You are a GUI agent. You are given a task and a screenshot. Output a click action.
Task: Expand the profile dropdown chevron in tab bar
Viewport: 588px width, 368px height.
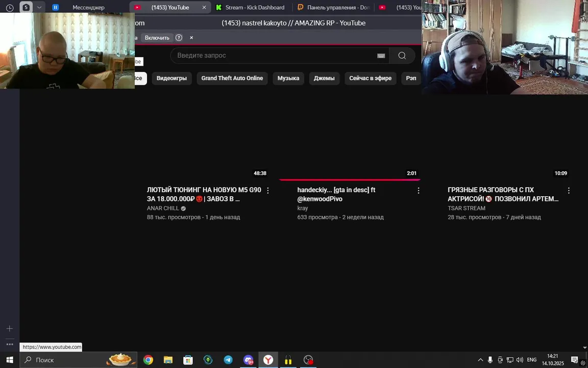[39, 7]
